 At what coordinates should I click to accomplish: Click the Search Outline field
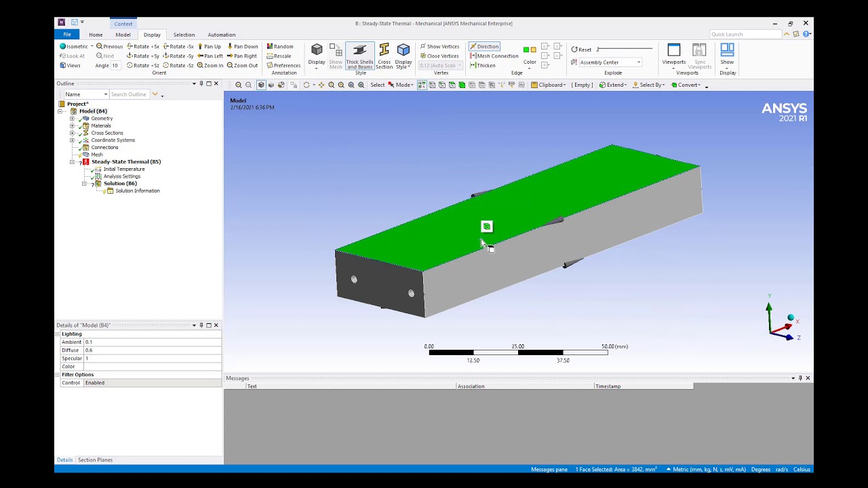[129, 94]
